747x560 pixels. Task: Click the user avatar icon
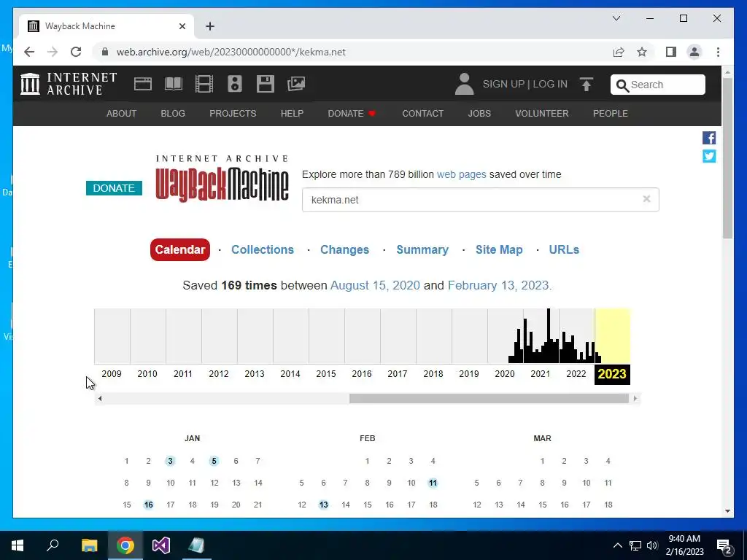coord(464,84)
